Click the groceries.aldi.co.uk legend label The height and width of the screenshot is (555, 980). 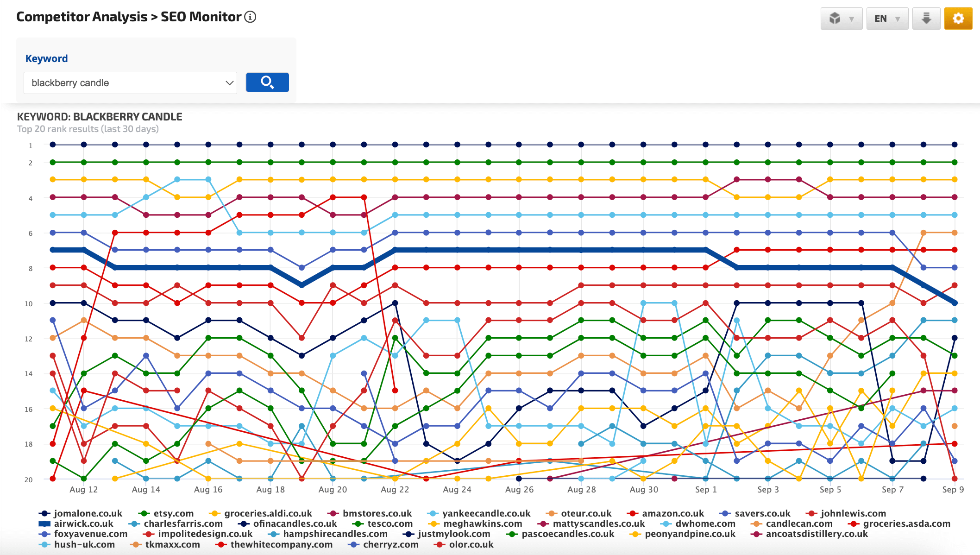(x=268, y=513)
